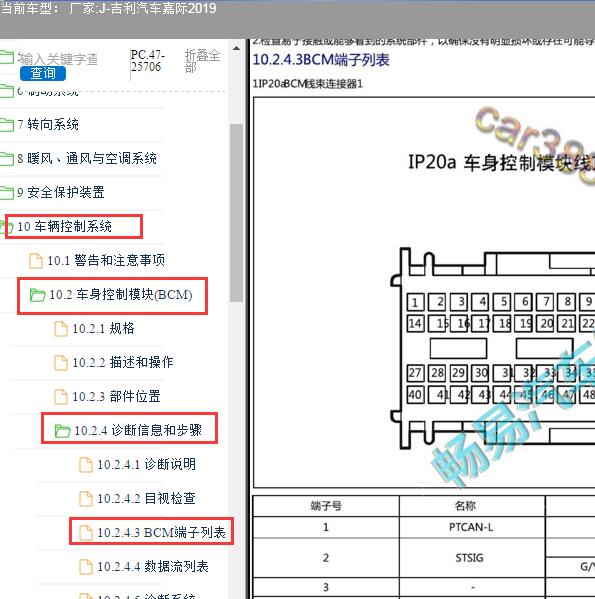Select 10.2.4.3 BCM端子列表 page

161,532
